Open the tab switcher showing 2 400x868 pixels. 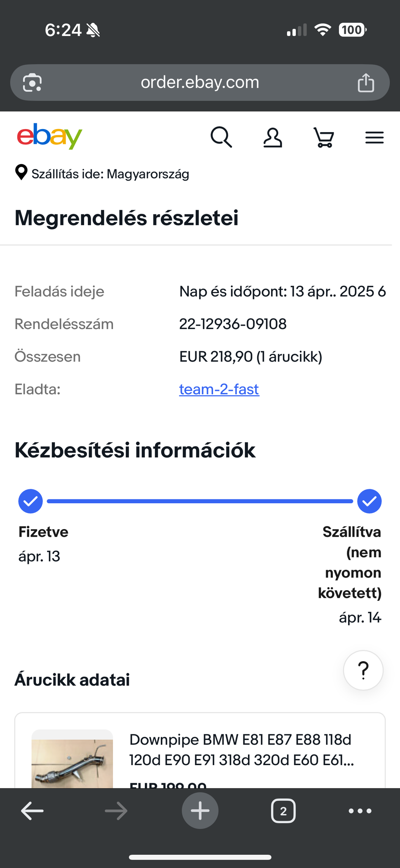point(283,811)
